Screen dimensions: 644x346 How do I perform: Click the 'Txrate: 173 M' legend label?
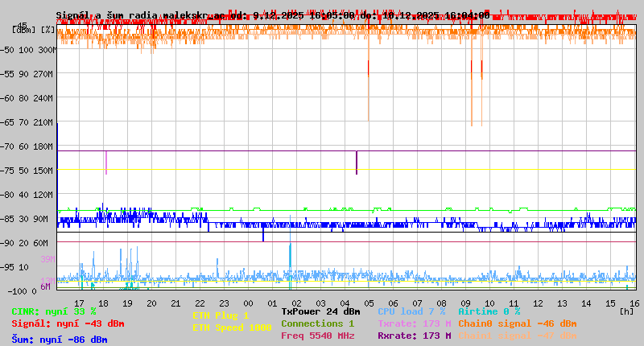415,323
